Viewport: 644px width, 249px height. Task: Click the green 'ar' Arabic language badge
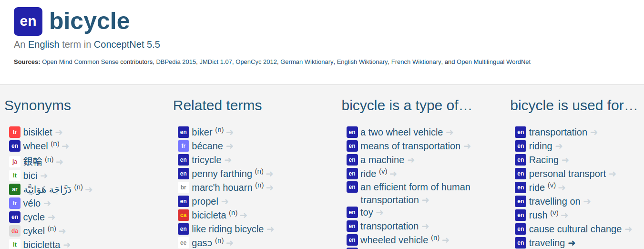15,189
